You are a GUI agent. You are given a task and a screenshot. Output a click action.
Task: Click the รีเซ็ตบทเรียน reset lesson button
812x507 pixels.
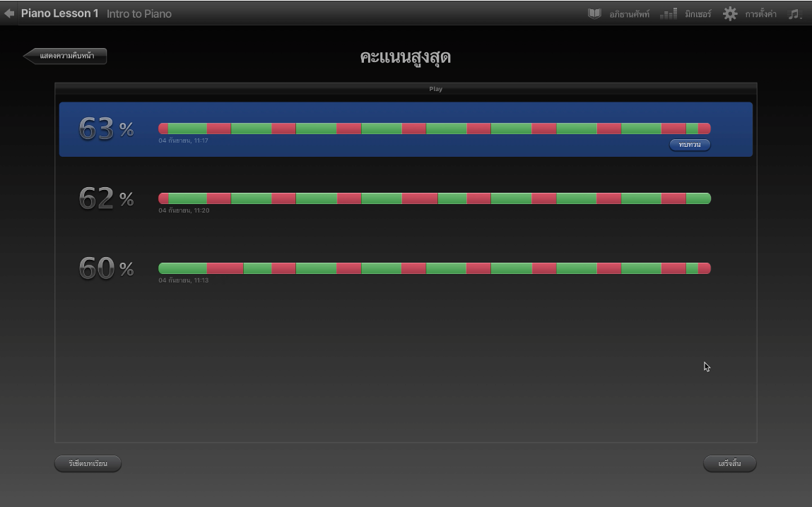pyautogui.click(x=88, y=463)
